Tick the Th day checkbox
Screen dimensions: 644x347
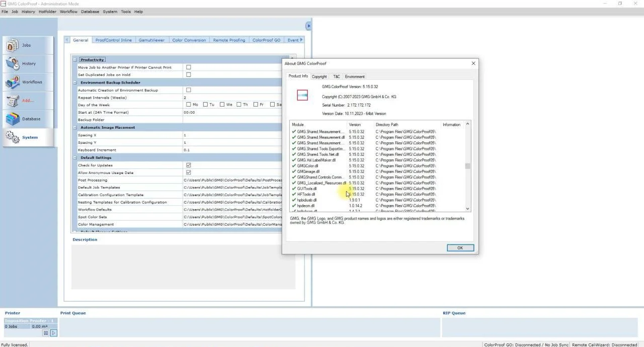(239, 105)
